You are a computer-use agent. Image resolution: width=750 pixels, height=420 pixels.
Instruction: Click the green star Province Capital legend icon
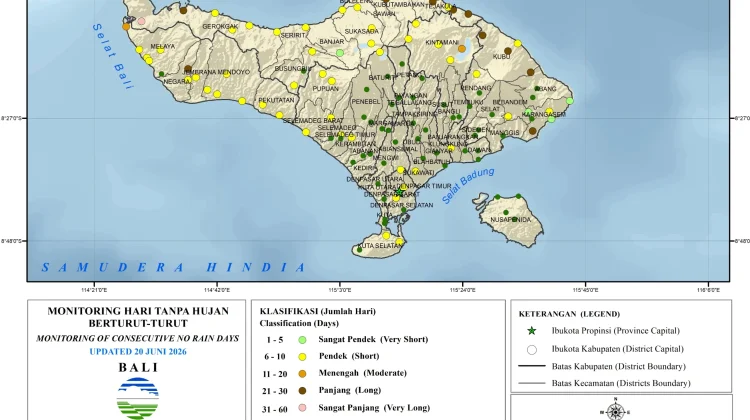coord(531,331)
